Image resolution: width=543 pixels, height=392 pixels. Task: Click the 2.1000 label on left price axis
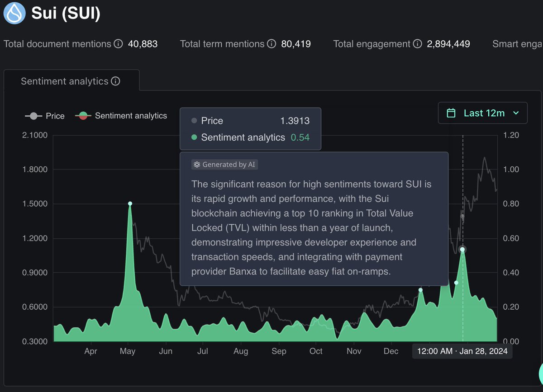tap(36, 135)
